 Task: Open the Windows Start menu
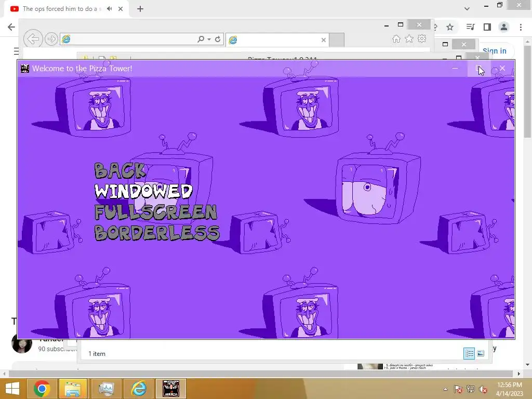pos(12,389)
